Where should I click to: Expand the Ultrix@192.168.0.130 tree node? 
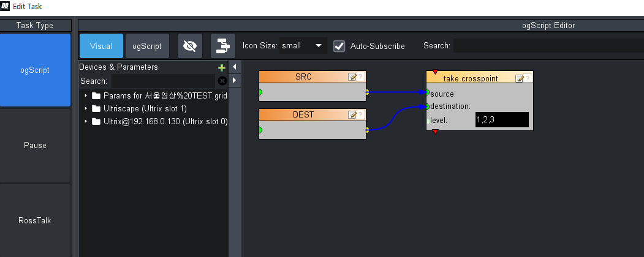click(x=86, y=121)
